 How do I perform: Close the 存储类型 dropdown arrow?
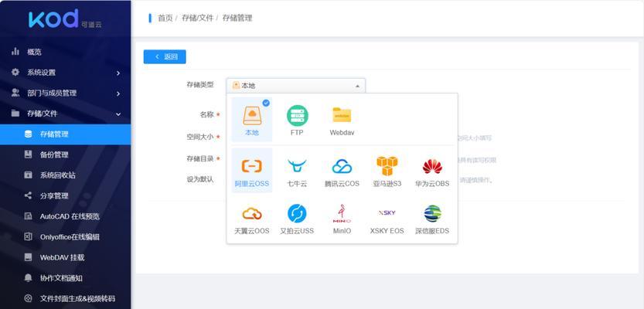pos(357,86)
